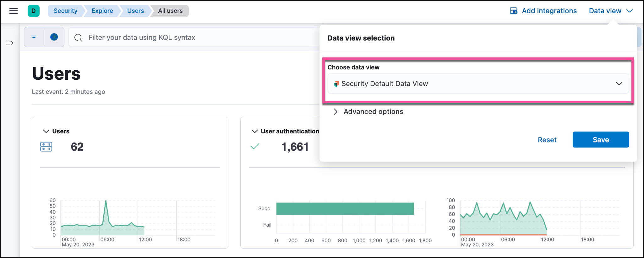Open the filter options menu icon
Screen dimensions: 644x258
[x=34, y=37]
